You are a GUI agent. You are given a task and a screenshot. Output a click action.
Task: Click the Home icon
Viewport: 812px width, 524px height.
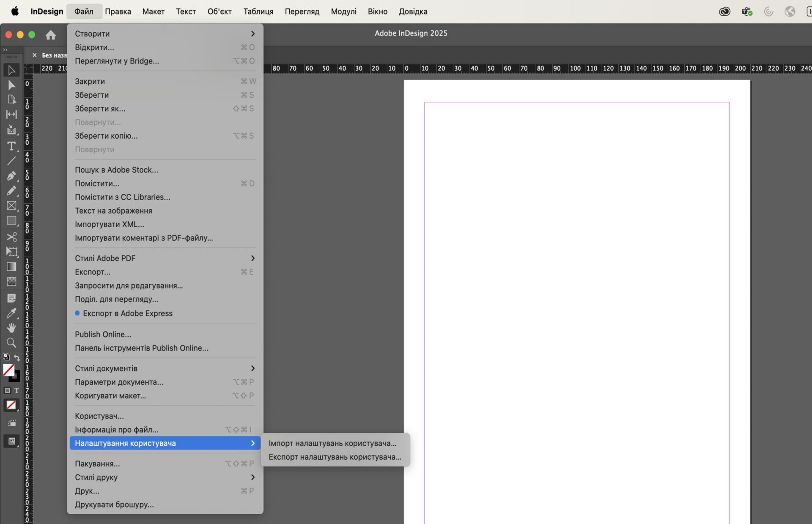coord(51,35)
